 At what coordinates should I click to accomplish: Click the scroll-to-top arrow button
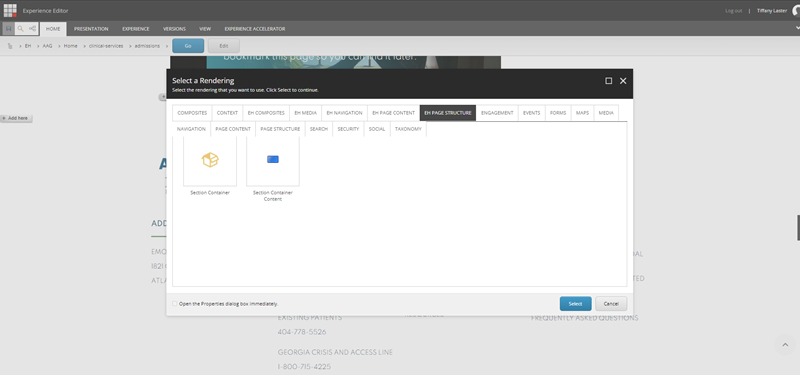(x=785, y=345)
